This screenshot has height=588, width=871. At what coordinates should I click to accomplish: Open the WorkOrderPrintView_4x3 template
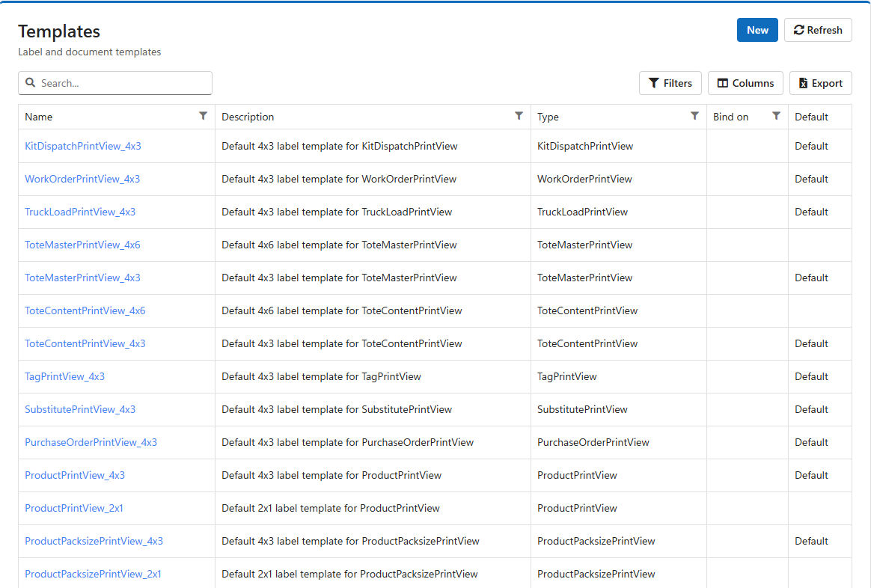[x=82, y=179]
